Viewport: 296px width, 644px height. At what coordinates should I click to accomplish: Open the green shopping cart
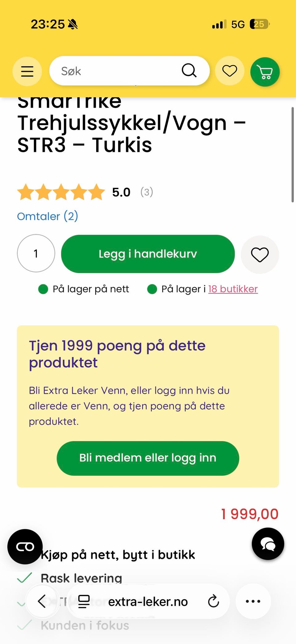pos(265,72)
